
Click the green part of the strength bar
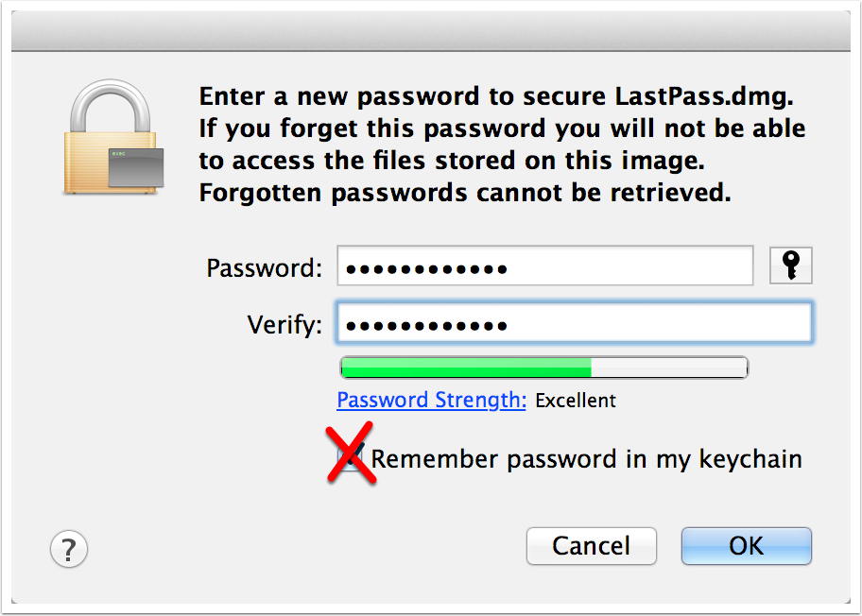(x=465, y=368)
